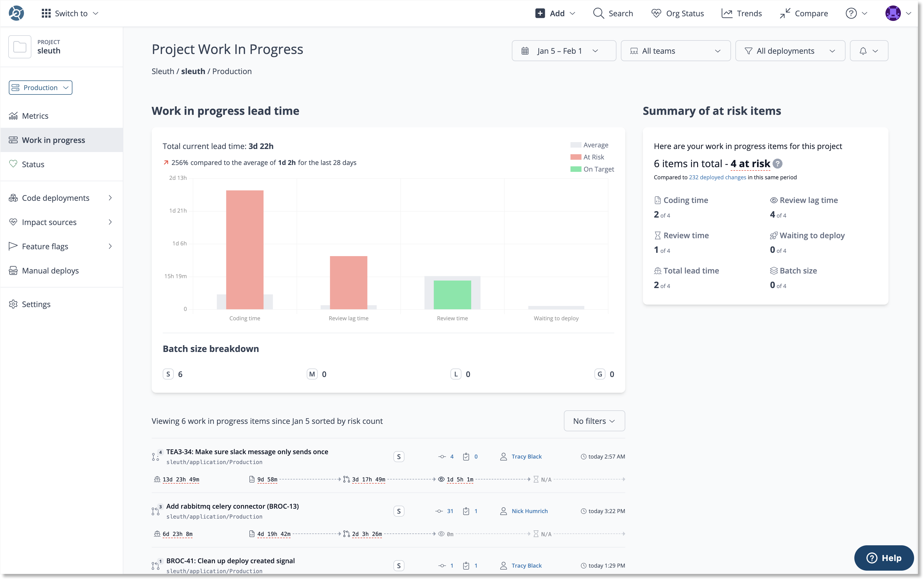Click the Sleuth logo icon

click(x=17, y=13)
